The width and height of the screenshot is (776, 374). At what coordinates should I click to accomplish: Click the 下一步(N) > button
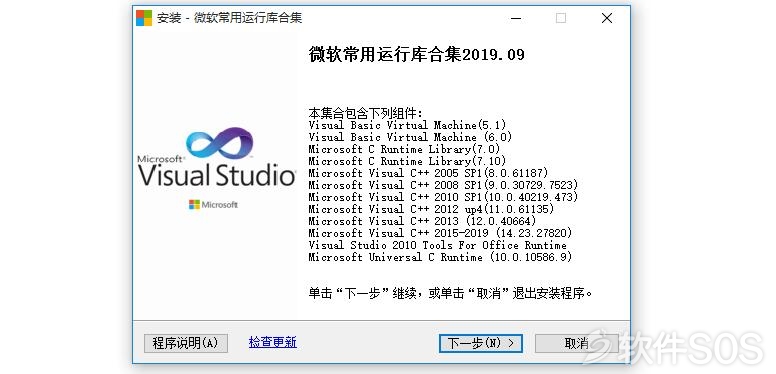click(481, 343)
